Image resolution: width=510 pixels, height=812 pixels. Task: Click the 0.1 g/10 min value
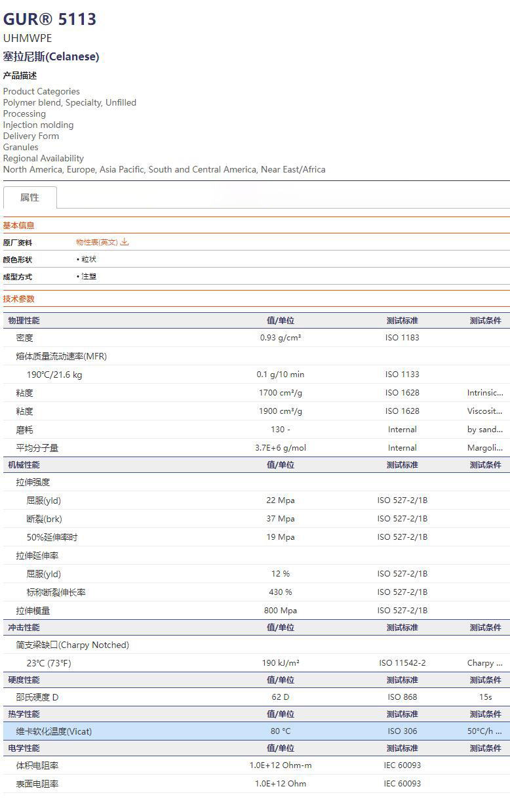point(281,375)
